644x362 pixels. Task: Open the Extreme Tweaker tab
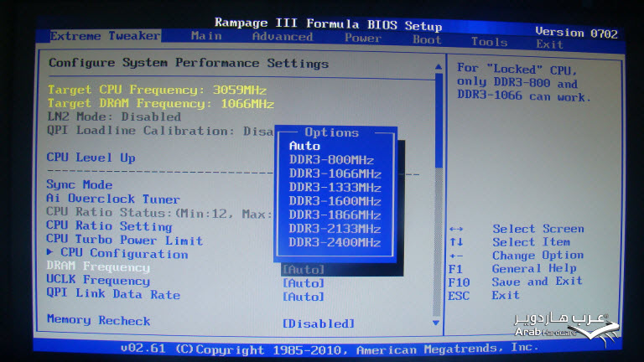click(105, 36)
